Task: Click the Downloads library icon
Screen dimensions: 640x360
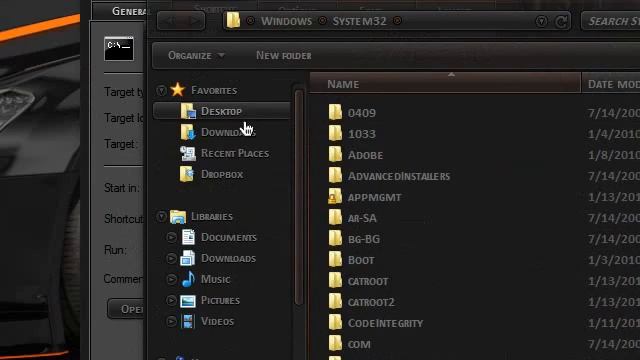Action: coord(188,258)
